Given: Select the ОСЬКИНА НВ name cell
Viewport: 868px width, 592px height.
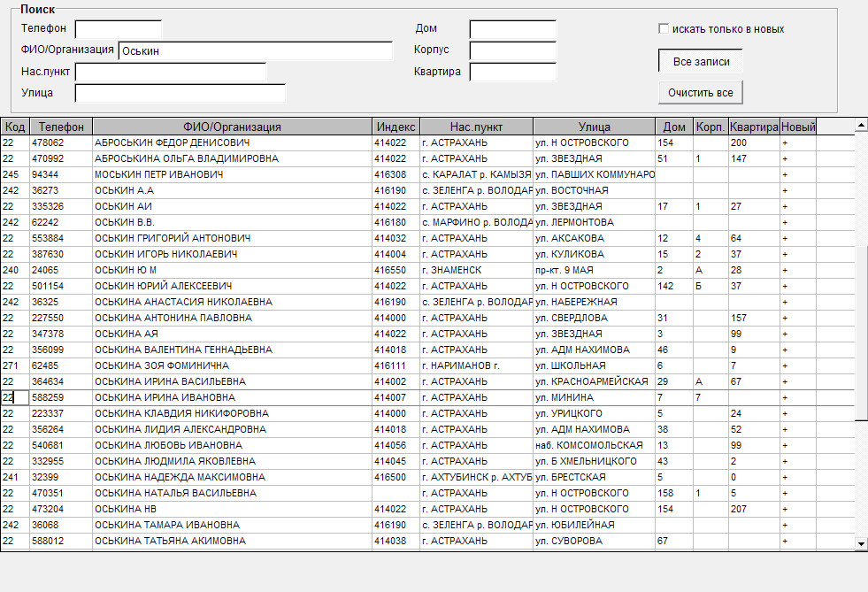Looking at the screenshot, I should point(232,509).
